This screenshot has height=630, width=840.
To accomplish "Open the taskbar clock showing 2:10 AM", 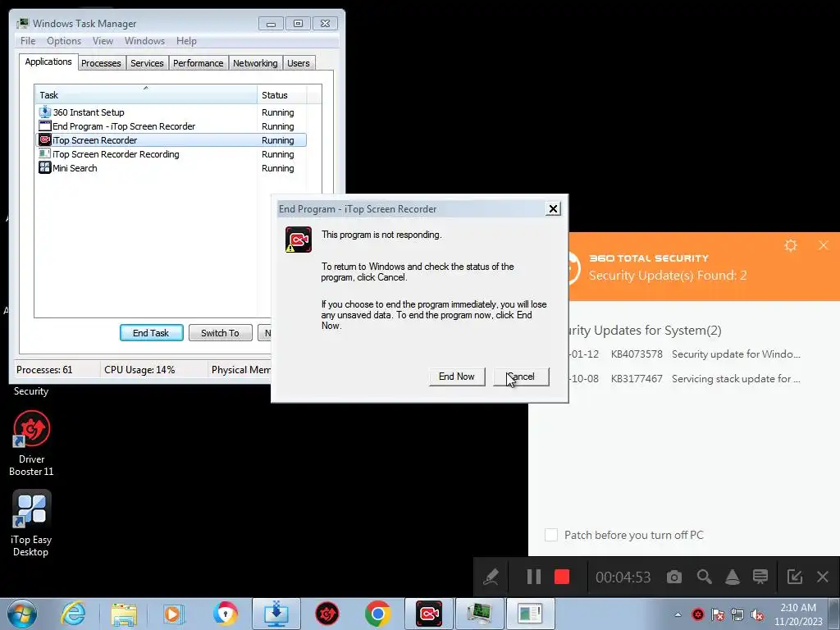I will [798, 614].
